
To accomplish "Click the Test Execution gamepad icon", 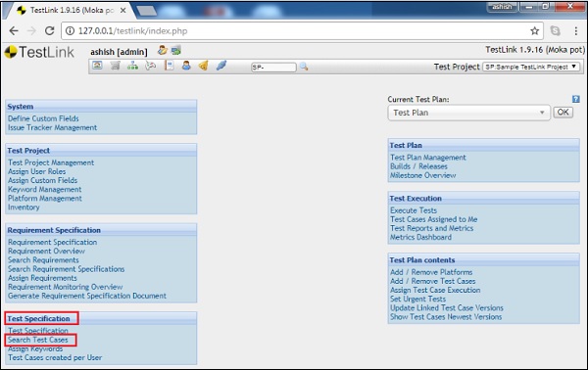I will [150, 66].
